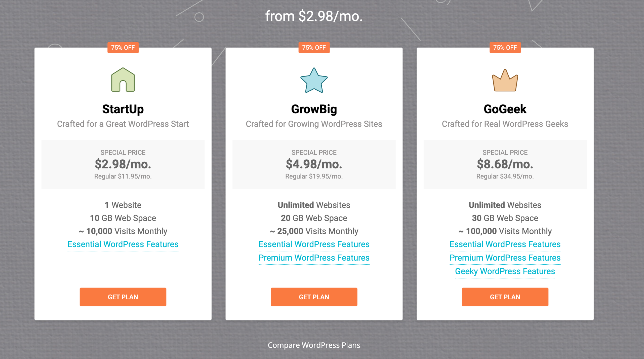Click the GoGeek $8.68/mo. special price

(505, 164)
